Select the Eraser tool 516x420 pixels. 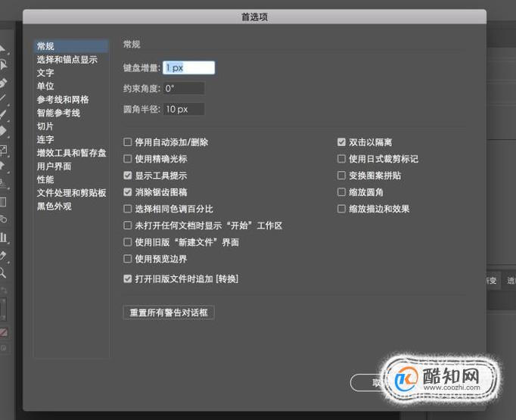pyautogui.click(x=2, y=131)
